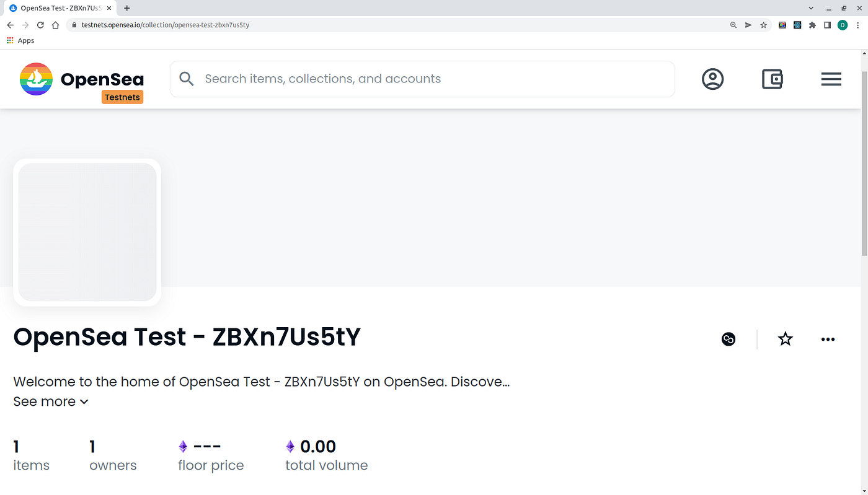Open the hamburger menu
868x495 pixels.
(x=831, y=79)
